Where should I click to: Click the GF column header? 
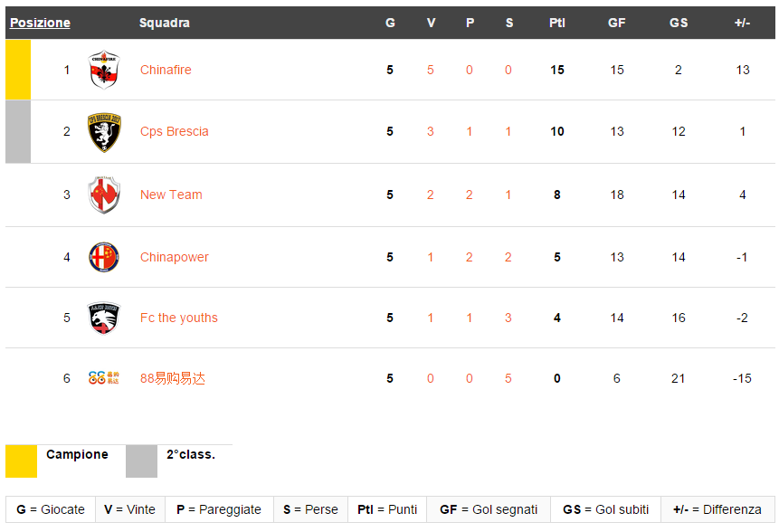tap(616, 23)
